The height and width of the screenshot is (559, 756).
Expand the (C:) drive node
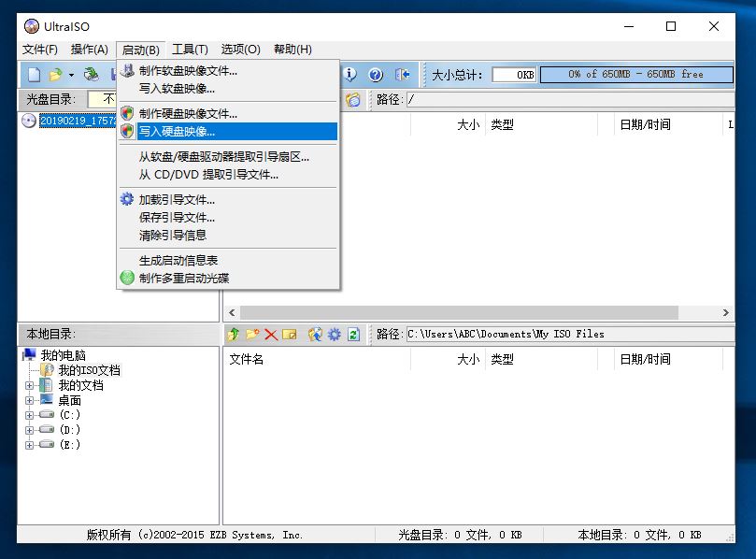[29, 415]
